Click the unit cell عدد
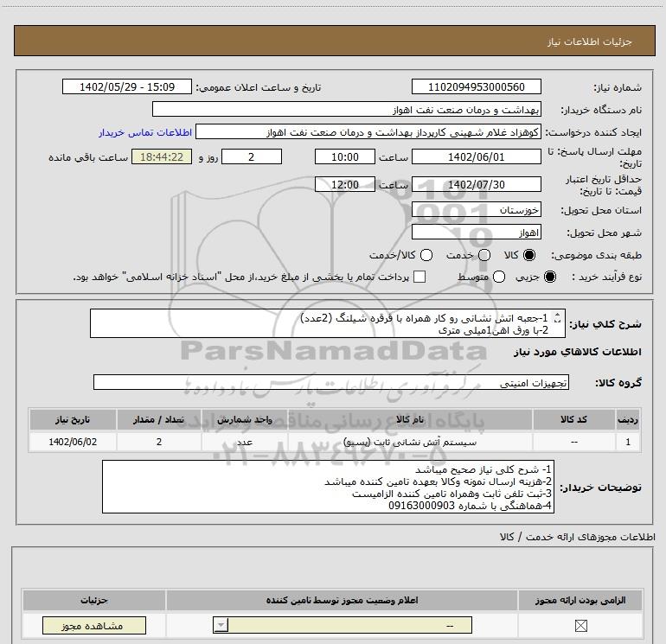This screenshot has height=644, width=666. (x=245, y=442)
